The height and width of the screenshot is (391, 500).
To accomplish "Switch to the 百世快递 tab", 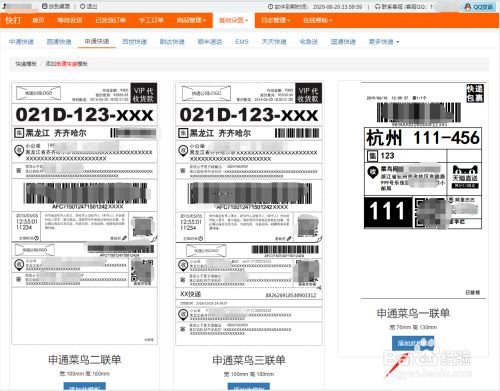I will (x=134, y=42).
